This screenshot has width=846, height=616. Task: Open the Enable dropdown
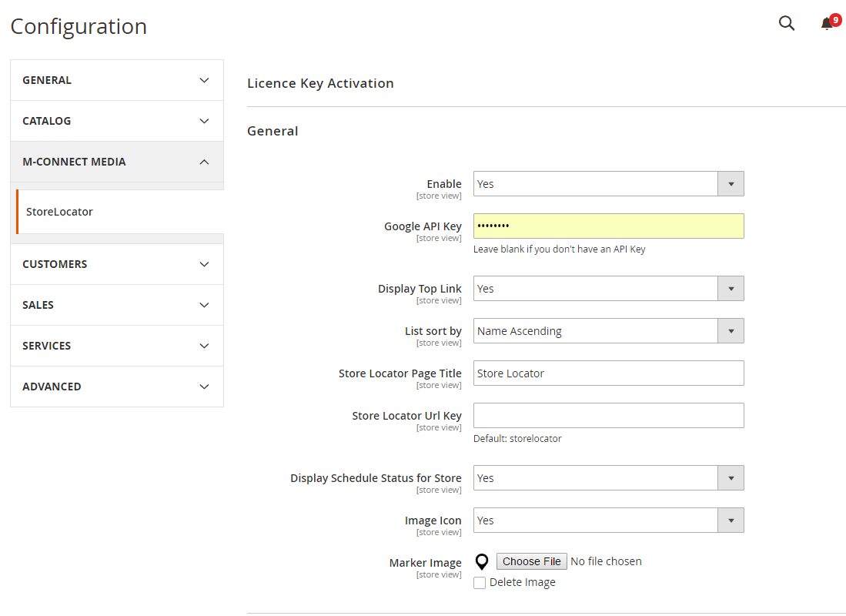[608, 184]
